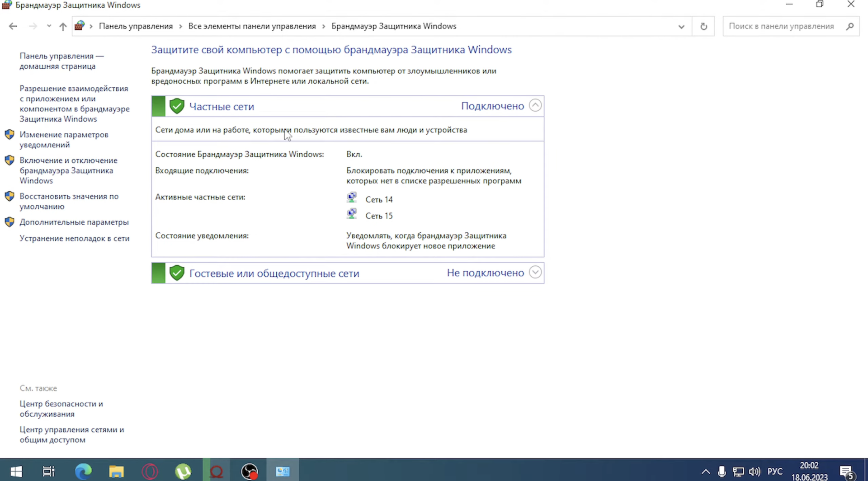Switch to Control Panel taskbar window
The width and height of the screenshot is (868, 481).
(x=283, y=472)
